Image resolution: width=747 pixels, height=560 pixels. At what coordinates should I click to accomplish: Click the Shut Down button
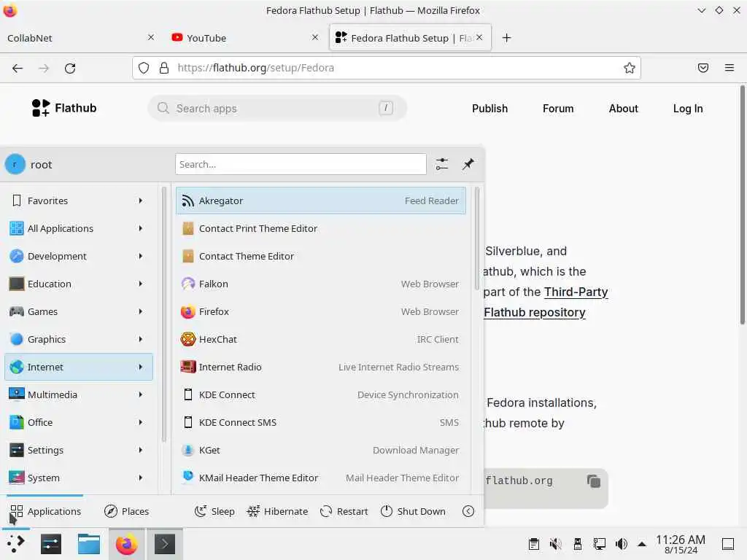[x=413, y=511]
